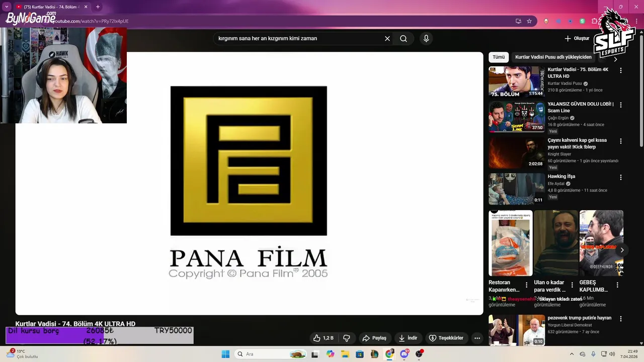Open Ulan o kadar para verdik short
This screenshot has width=644, height=362.
tap(556, 243)
